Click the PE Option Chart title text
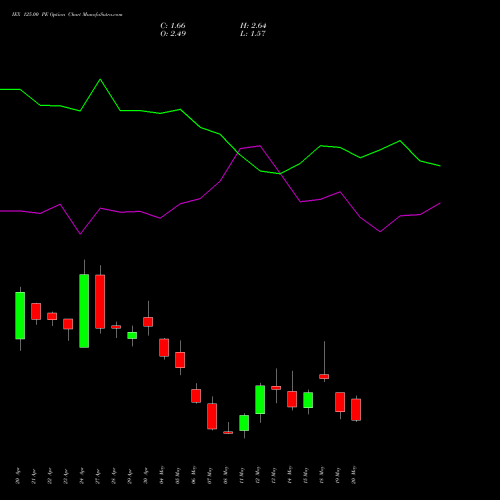Screen dimensions: 500x500 click(x=67, y=15)
